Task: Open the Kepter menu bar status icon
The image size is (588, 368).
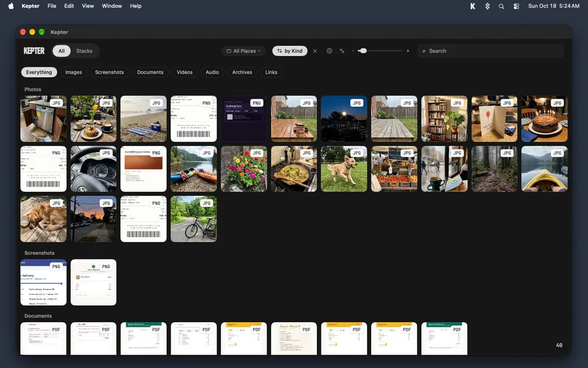Action: (x=473, y=6)
